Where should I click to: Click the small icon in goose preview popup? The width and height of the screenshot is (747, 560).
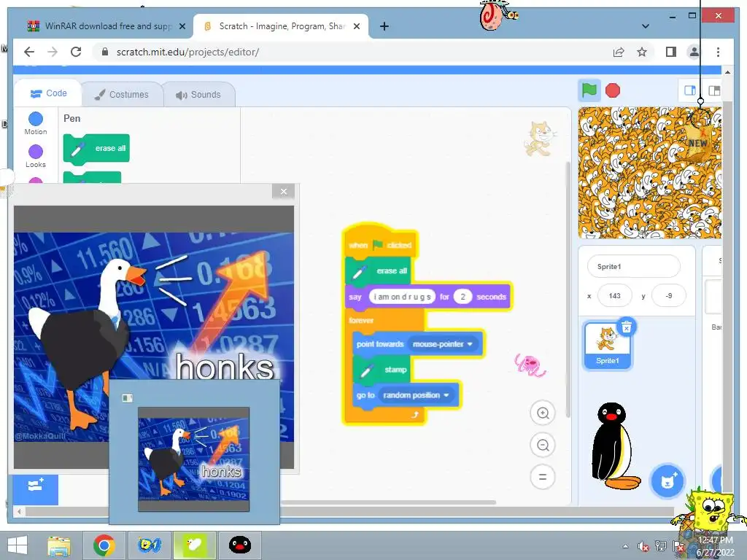(127, 397)
